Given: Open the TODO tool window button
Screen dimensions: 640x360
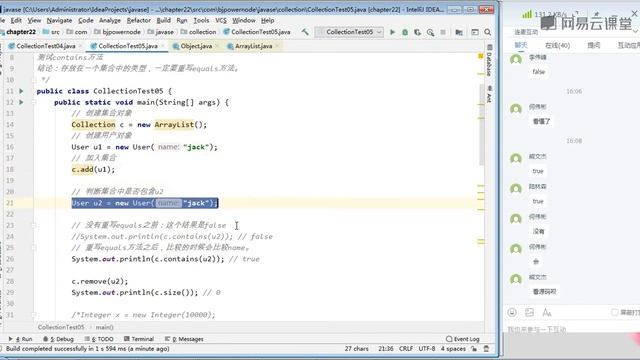Looking at the screenshot, I should point(99,339).
